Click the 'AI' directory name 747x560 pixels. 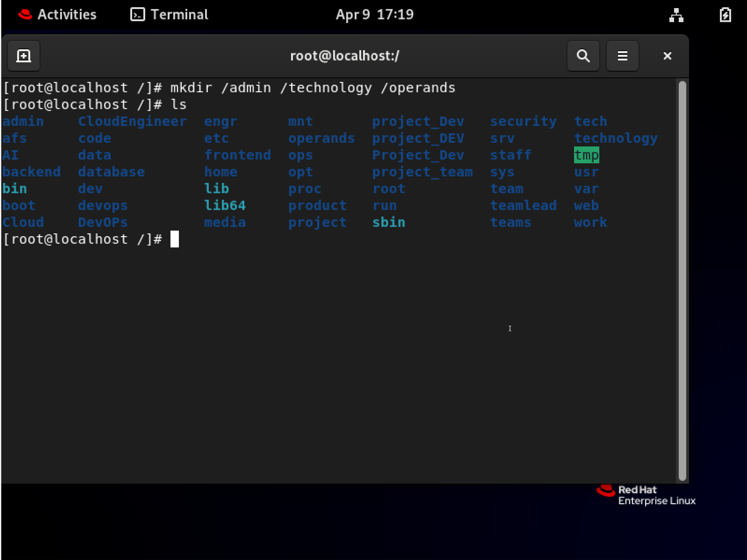tap(11, 156)
